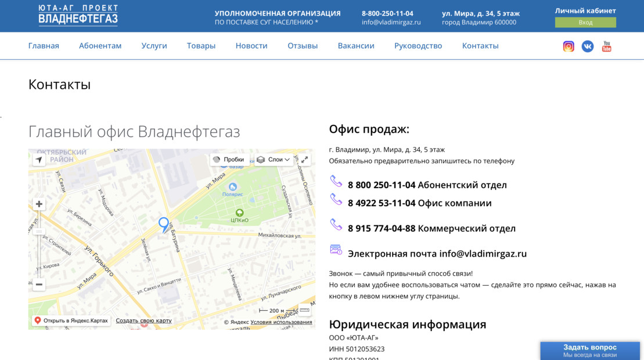Click the map ruler tool icon
Image resolution: width=644 pixels, height=360 pixels.
pyautogui.click(x=304, y=310)
